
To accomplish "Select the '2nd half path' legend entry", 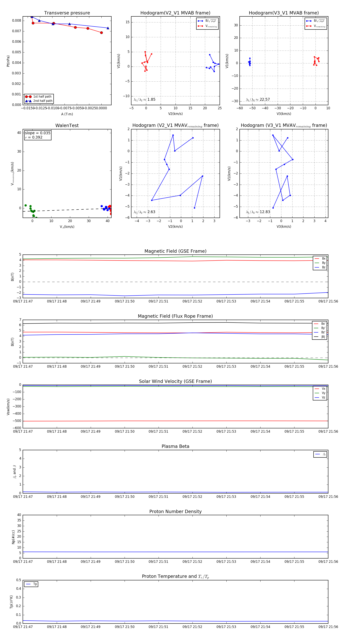I will pos(39,101).
